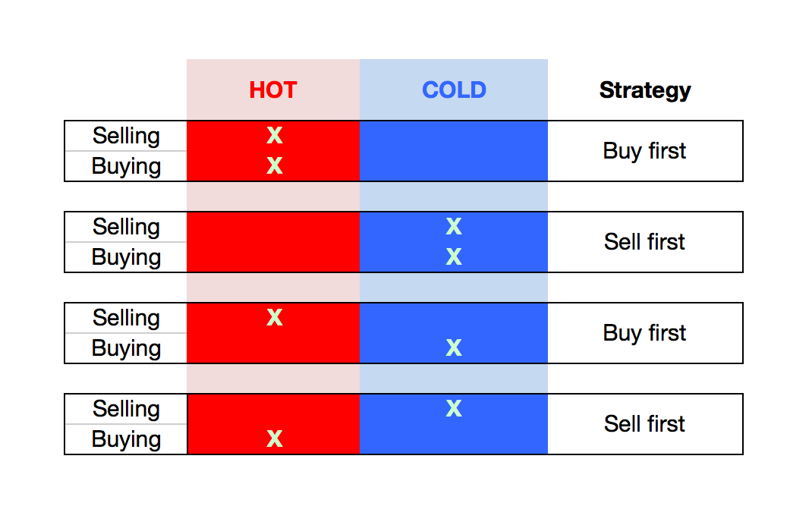The height and width of the screenshot is (525, 812).
Task: Click the empty red cell in second group
Action: 273,242
